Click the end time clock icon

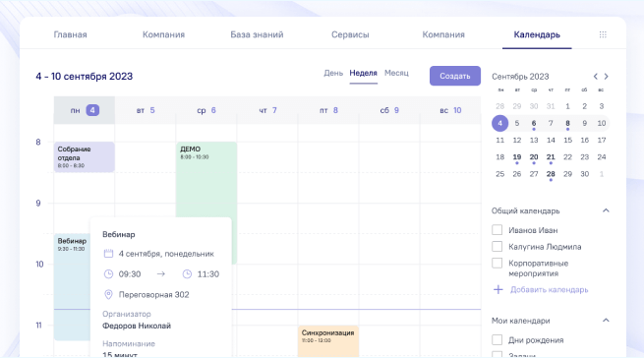point(187,274)
